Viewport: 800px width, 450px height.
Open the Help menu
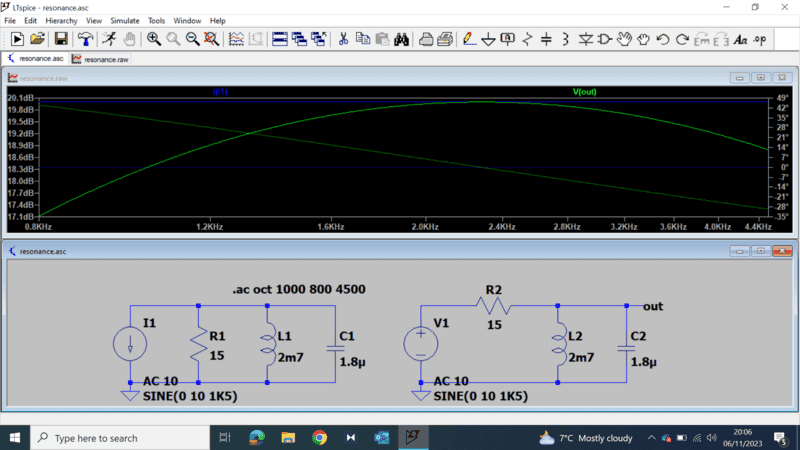[218, 21]
